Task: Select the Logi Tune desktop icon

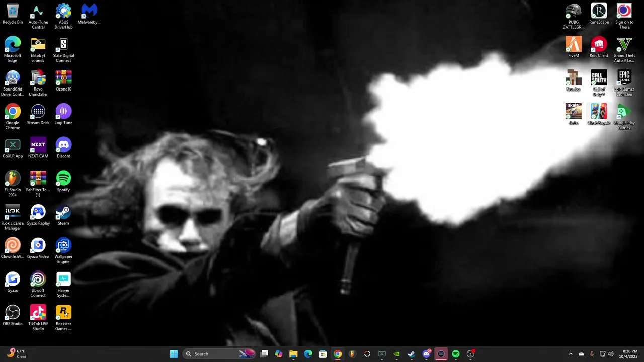Action: 63,115
